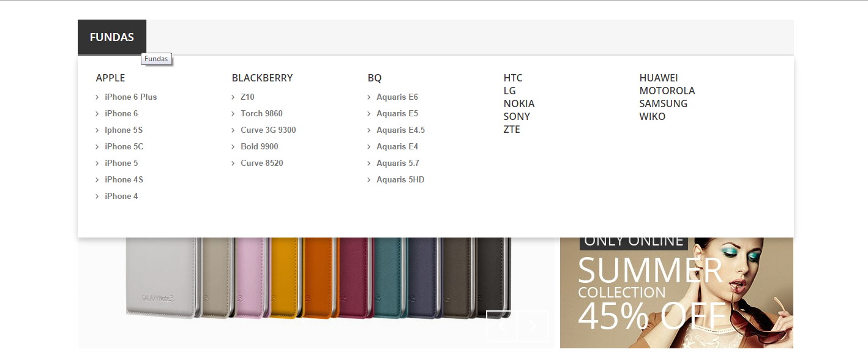Click the slider previous arrow
The width and height of the screenshot is (868, 352).
click(x=502, y=326)
